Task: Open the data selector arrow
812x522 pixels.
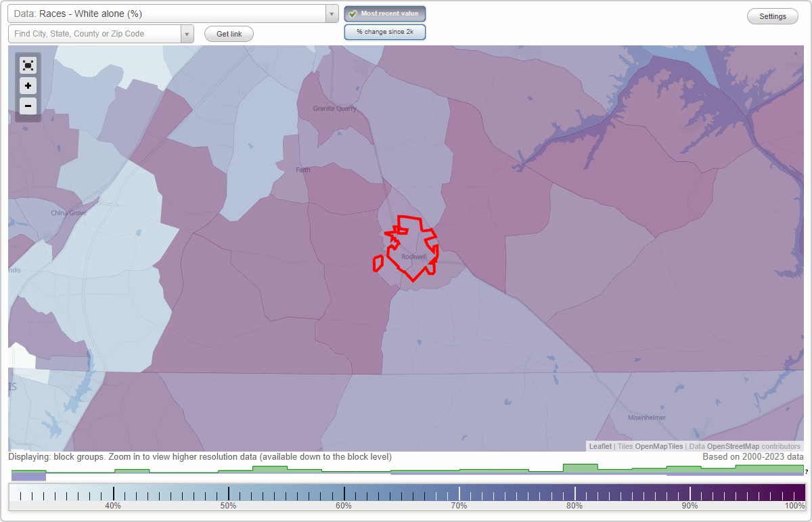Action: coord(330,14)
